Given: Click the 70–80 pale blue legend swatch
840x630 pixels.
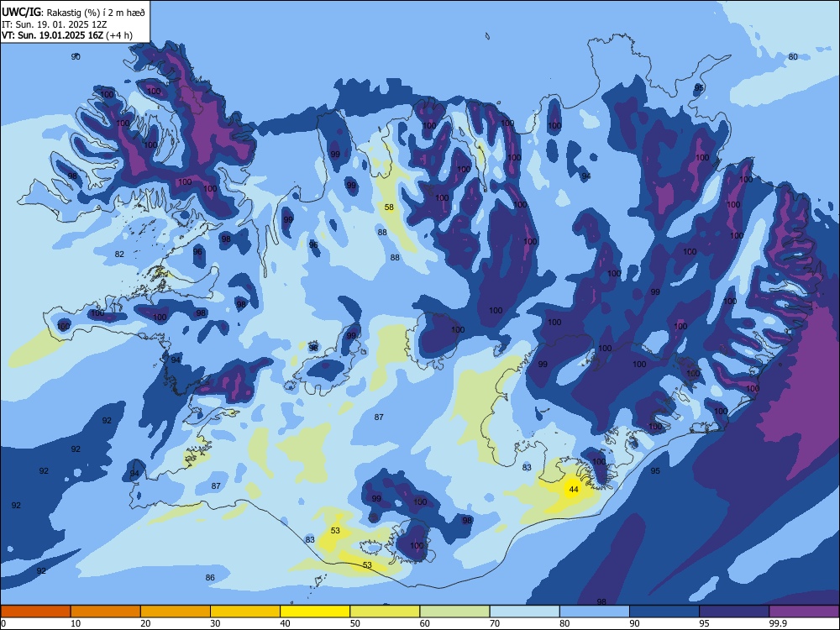Looking at the screenshot, I should [x=524, y=612].
